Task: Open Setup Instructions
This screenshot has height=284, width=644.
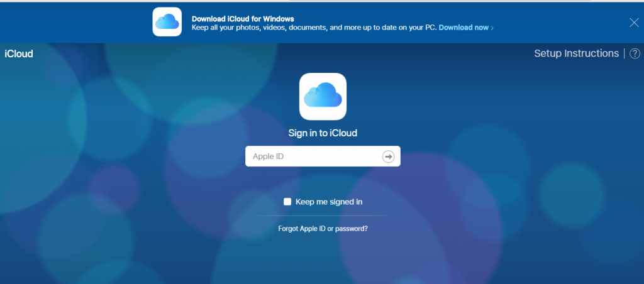Action: coord(576,53)
